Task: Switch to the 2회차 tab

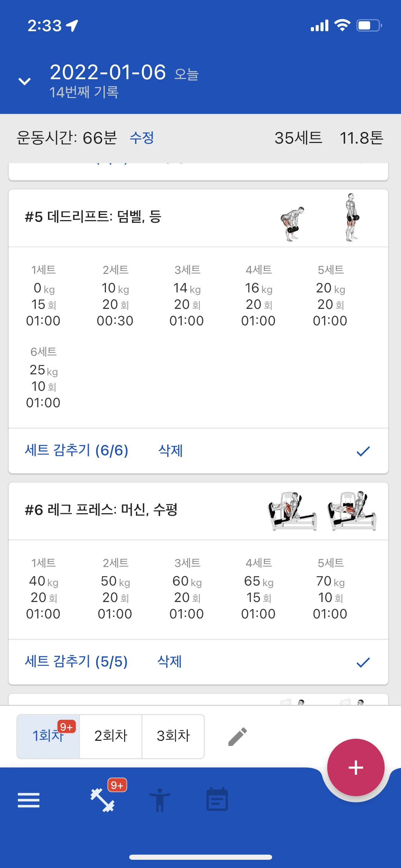Action: pos(111,736)
